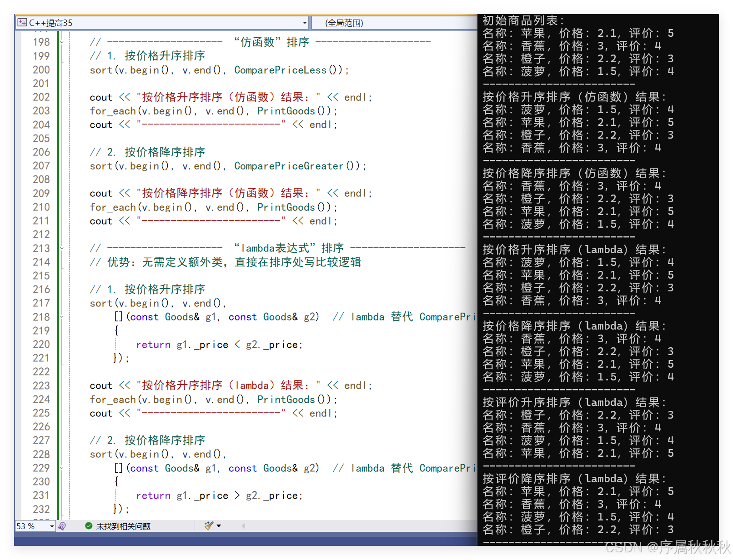Open the (全局范围) scope dropdown
This screenshot has height=560, width=733.
395,23
